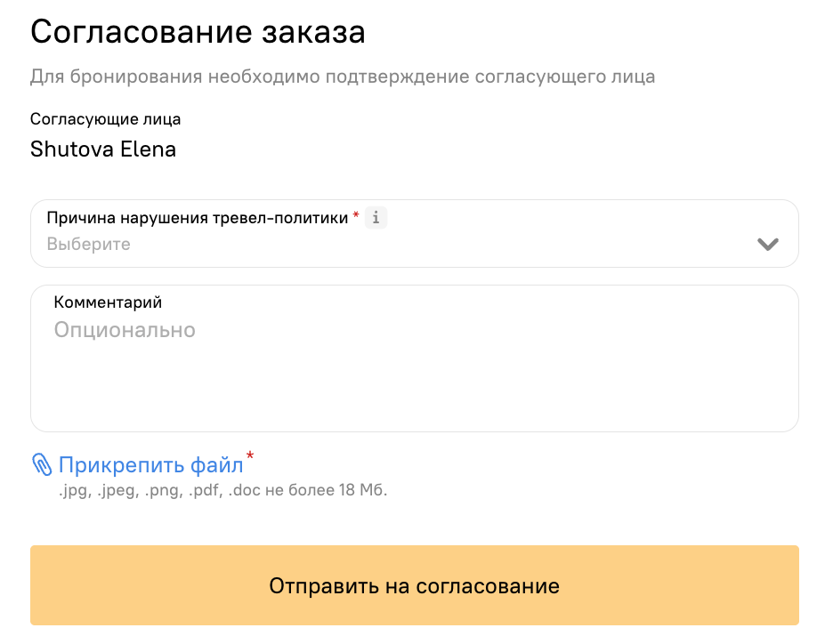Click the info icon beside travel-policy reason
833x644 pixels.
(376, 218)
